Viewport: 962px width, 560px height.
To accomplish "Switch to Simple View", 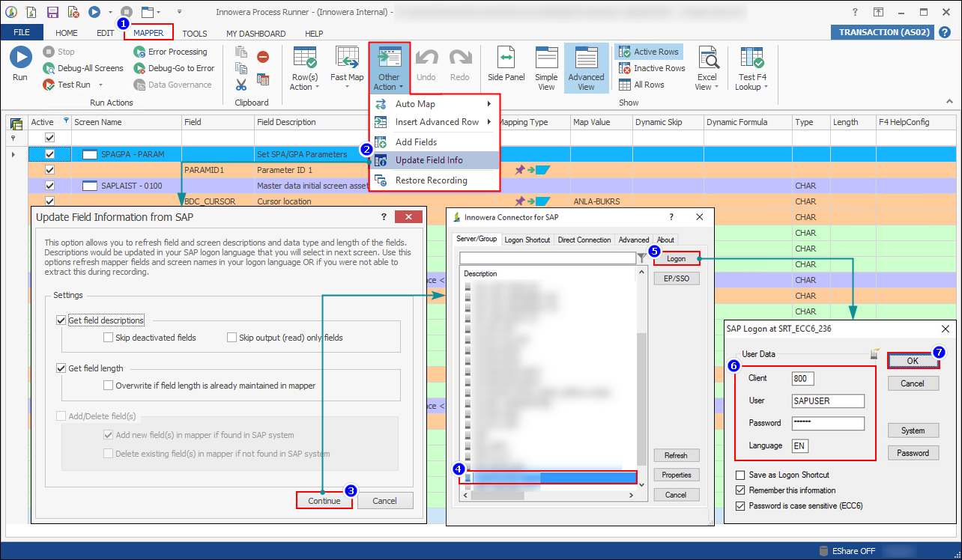I will coord(546,67).
